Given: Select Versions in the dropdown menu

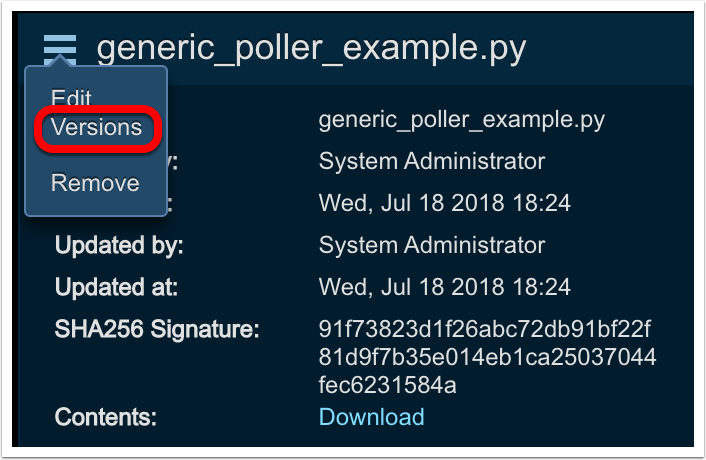Looking at the screenshot, I should click(x=96, y=128).
